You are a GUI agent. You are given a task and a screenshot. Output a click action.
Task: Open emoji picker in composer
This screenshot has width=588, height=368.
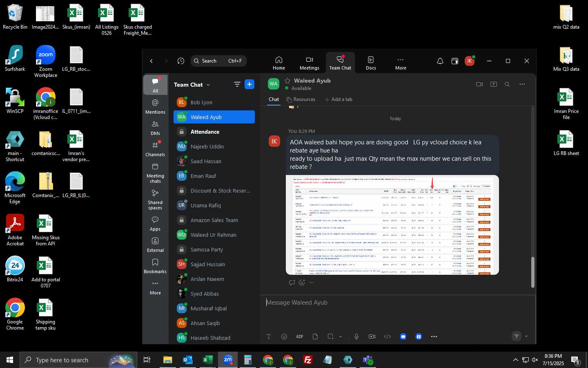(x=284, y=337)
